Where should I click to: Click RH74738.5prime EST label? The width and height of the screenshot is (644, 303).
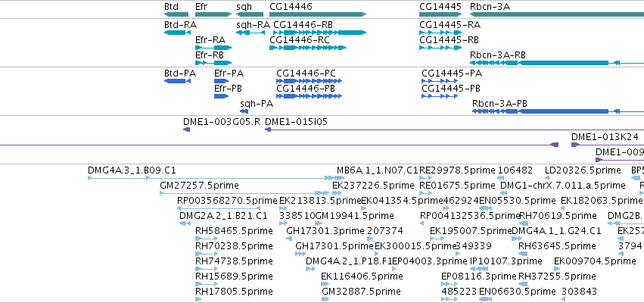point(234,261)
